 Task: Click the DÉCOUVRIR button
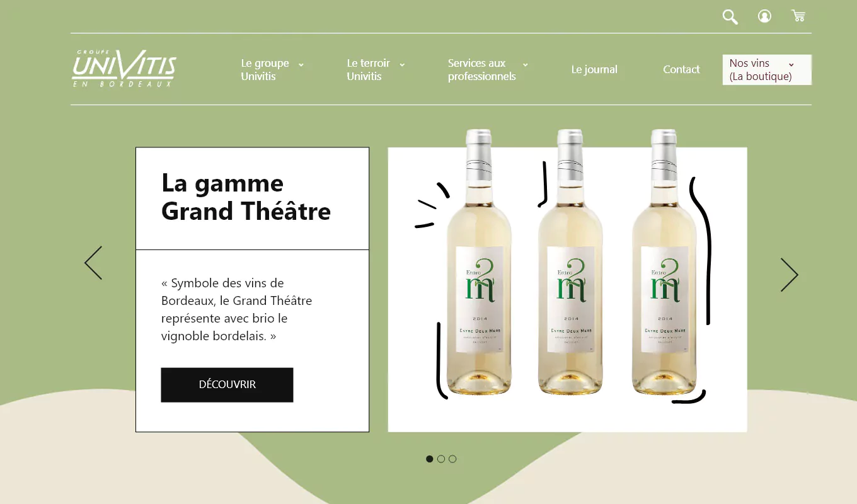pyautogui.click(x=227, y=384)
